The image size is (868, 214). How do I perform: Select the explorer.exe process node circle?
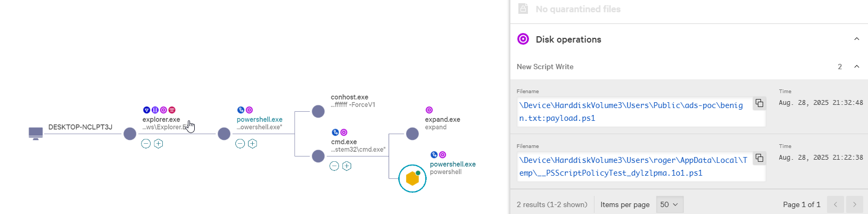pyautogui.click(x=130, y=134)
